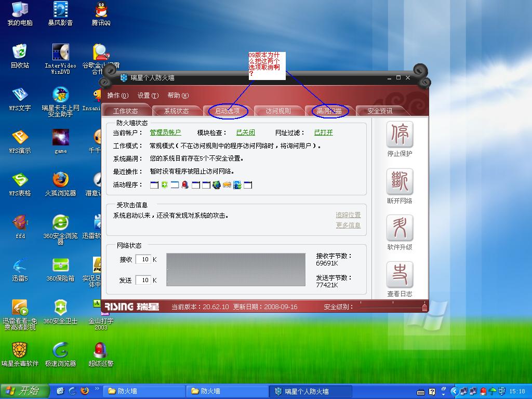This screenshot has height=399, width=532.
Task: Open 360安全浏览器 desktop icon
Action: [60, 230]
